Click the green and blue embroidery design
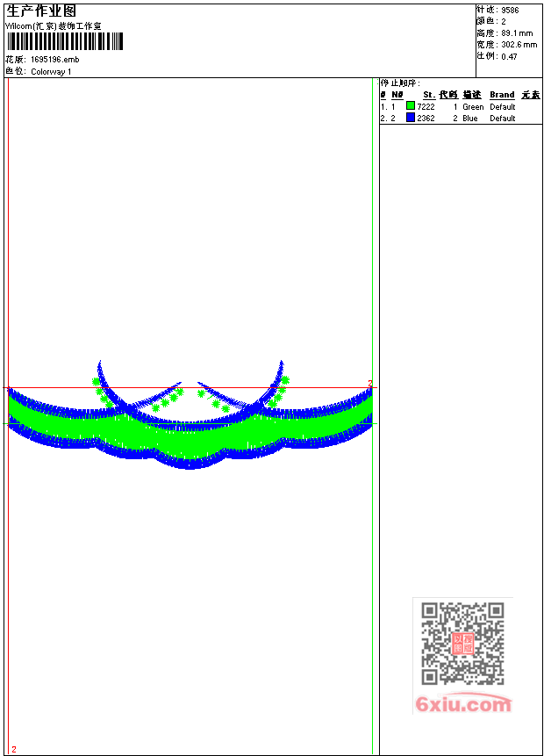Screen dimensions: 544x756 190,415
